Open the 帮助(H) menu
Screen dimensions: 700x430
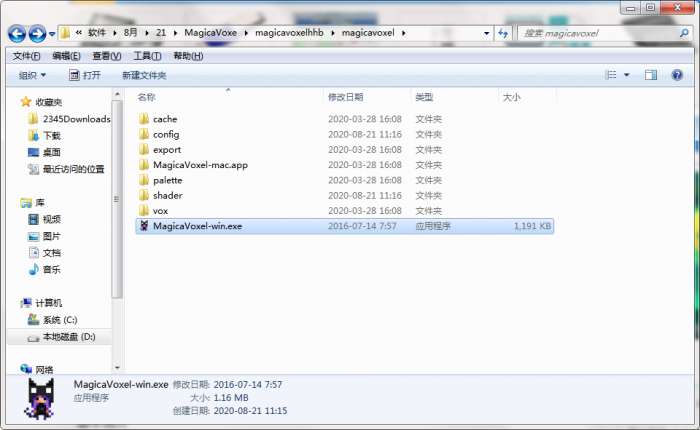click(x=188, y=56)
